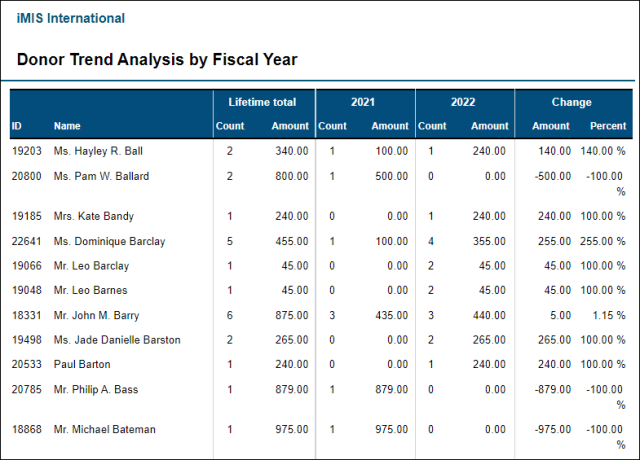Click the 265.00 lifetime amount for Jade Barston
The image size is (640, 460).
291,340
